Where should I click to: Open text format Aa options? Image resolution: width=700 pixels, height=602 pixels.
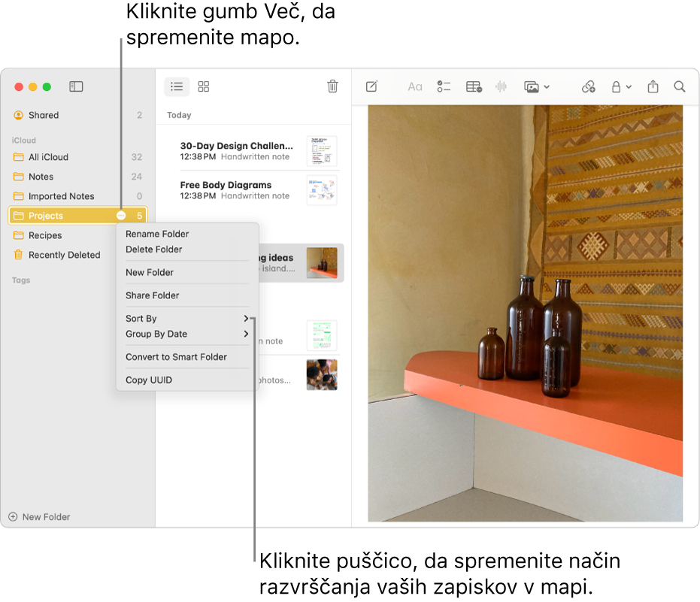(x=415, y=86)
